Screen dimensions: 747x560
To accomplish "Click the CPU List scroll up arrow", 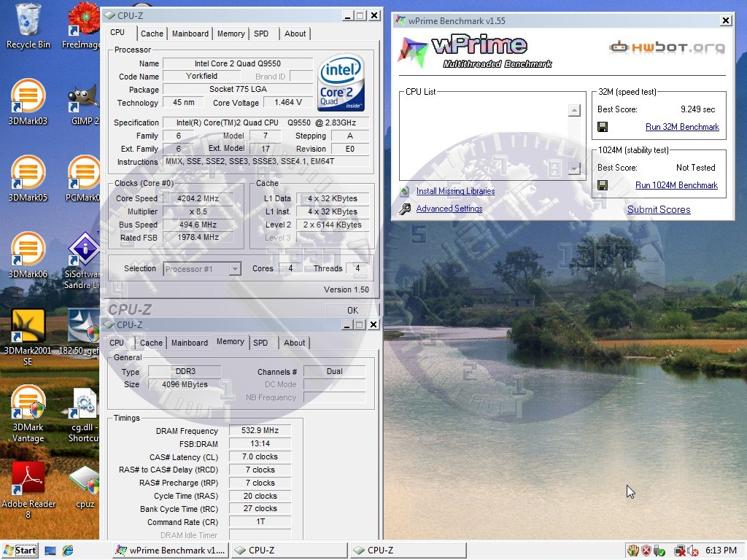I will pos(575,111).
